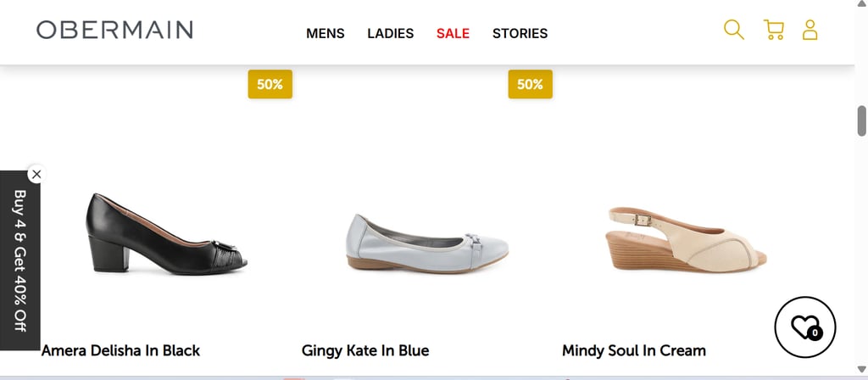Click 50% badge on Gingy Kate card
Viewport: 868px width, 380px height.
tap(530, 84)
